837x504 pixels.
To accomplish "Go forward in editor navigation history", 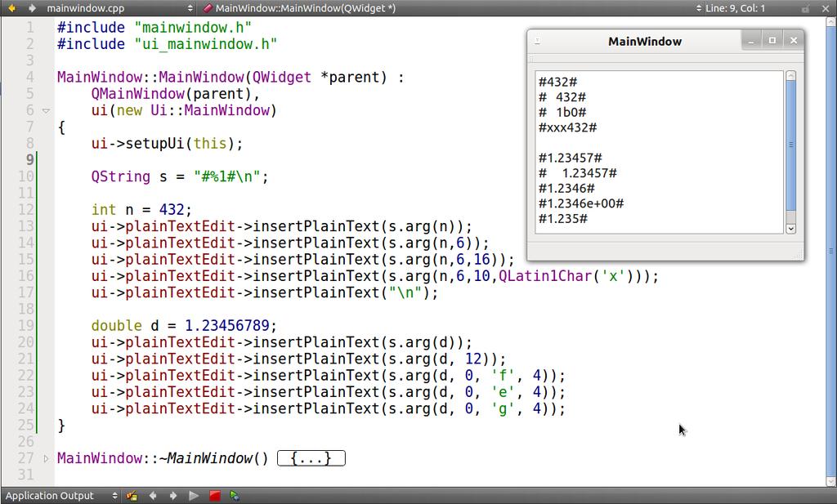I will click(x=32, y=8).
